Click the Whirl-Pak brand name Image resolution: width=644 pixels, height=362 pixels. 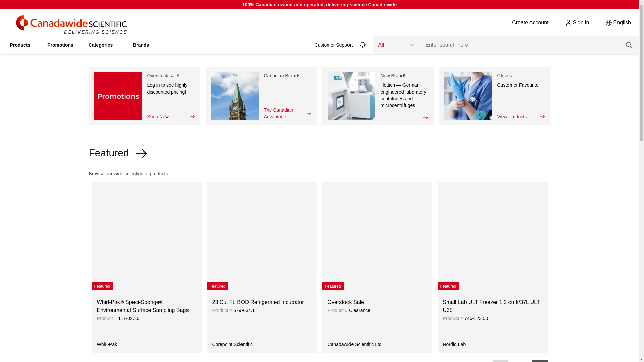(x=107, y=344)
